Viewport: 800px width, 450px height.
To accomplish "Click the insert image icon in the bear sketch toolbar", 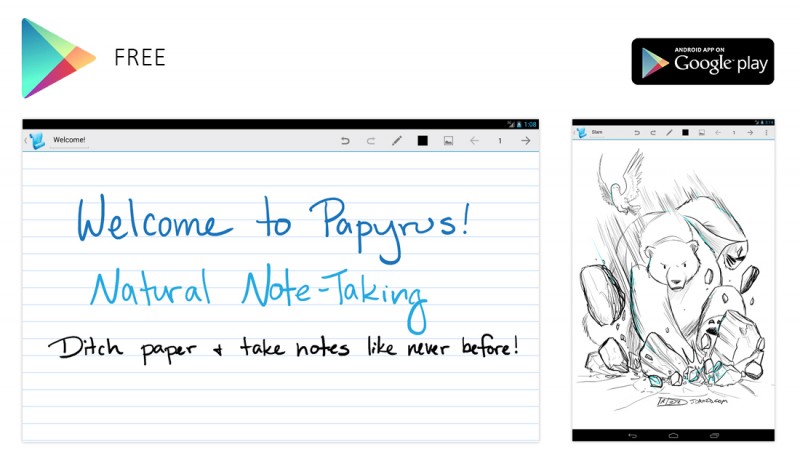I will click(x=702, y=133).
